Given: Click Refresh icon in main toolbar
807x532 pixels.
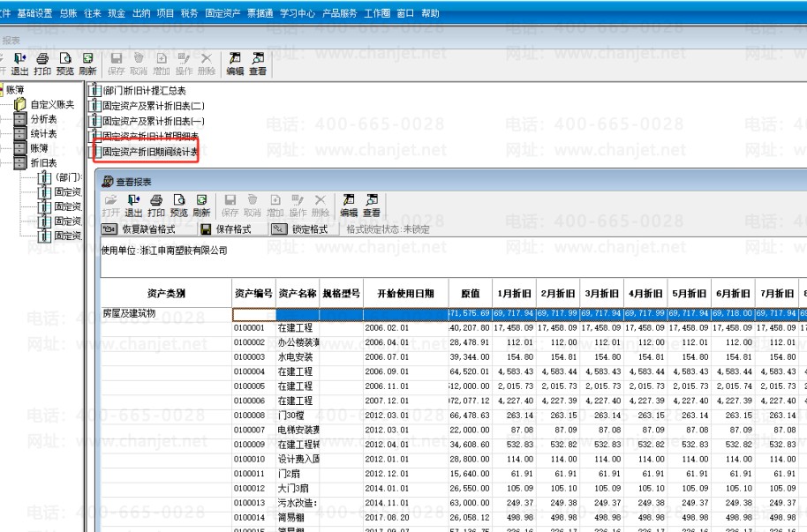Looking at the screenshot, I should click(x=87, y=64).
